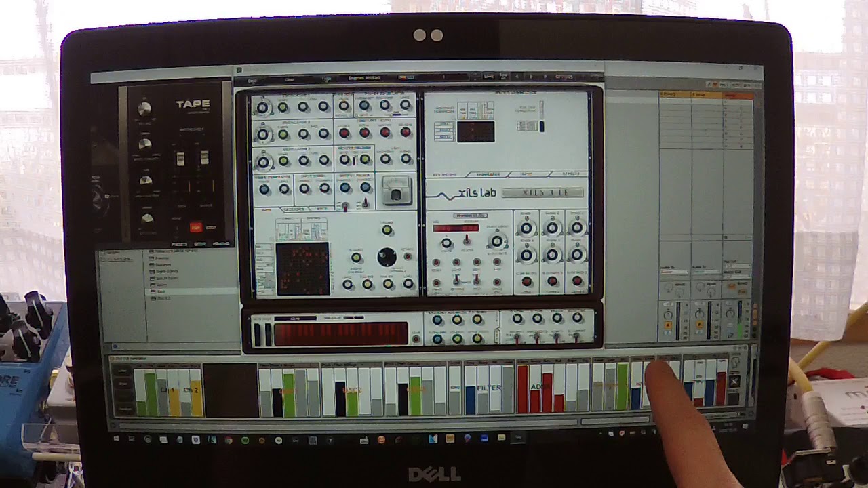The height and width of the screenshot is (488, 868).
Task: Flip the left vertical switch on TAPE plugin
Action: (180, 158)
